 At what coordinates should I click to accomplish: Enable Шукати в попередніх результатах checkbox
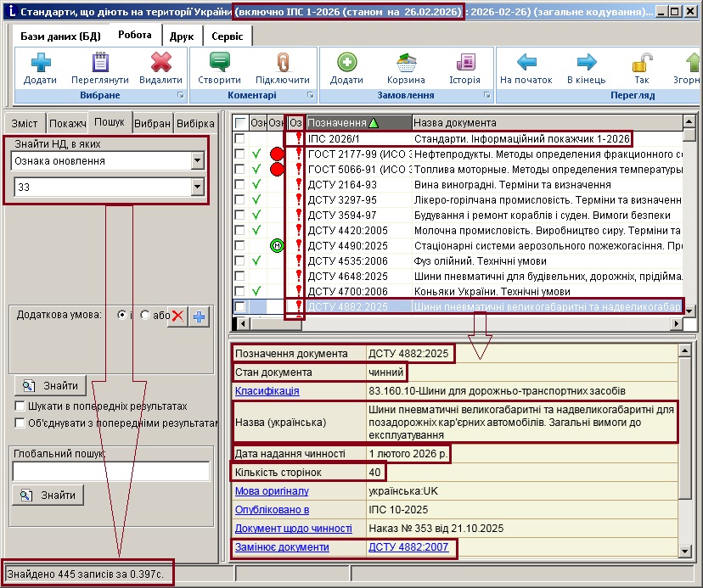(20, 406)
